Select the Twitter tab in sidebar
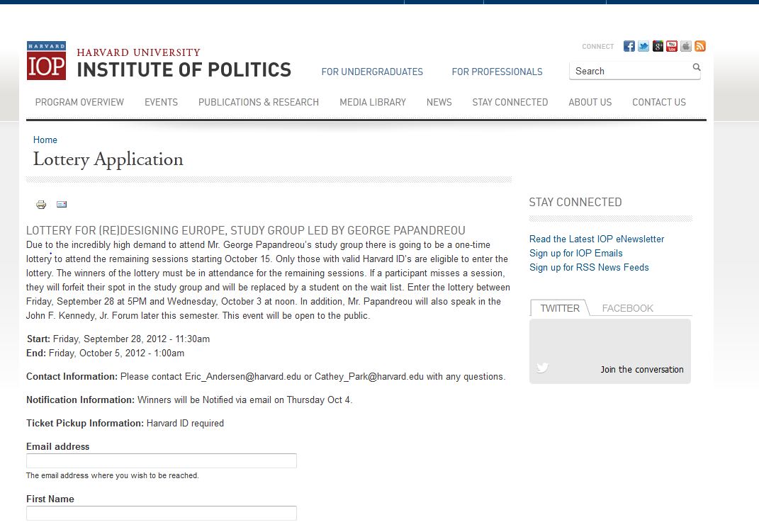Viewport: 759px width, 532px height. coord(560,308)
